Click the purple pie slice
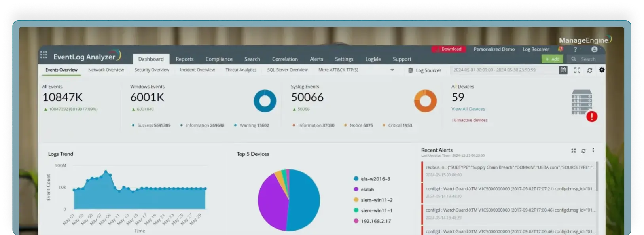This screenshot has height=235, width=644. click(273, 202)
